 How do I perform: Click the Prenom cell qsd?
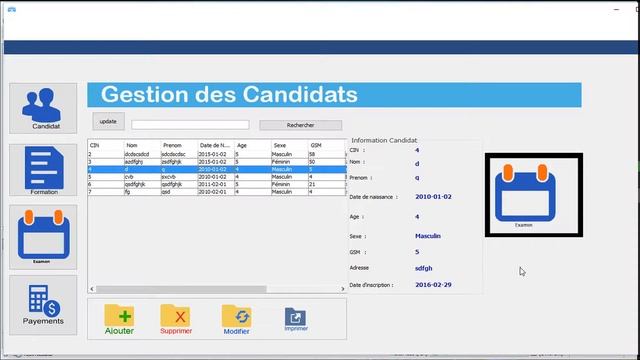click(179, 191)
